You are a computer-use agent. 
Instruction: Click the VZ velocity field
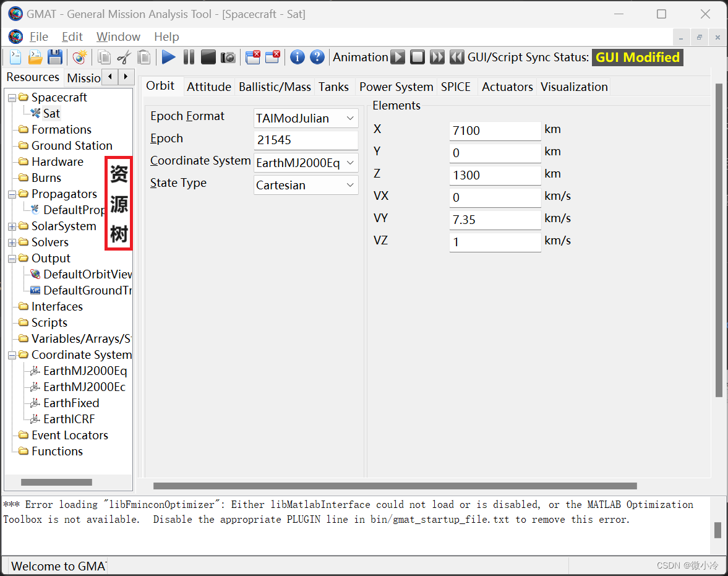495,242
